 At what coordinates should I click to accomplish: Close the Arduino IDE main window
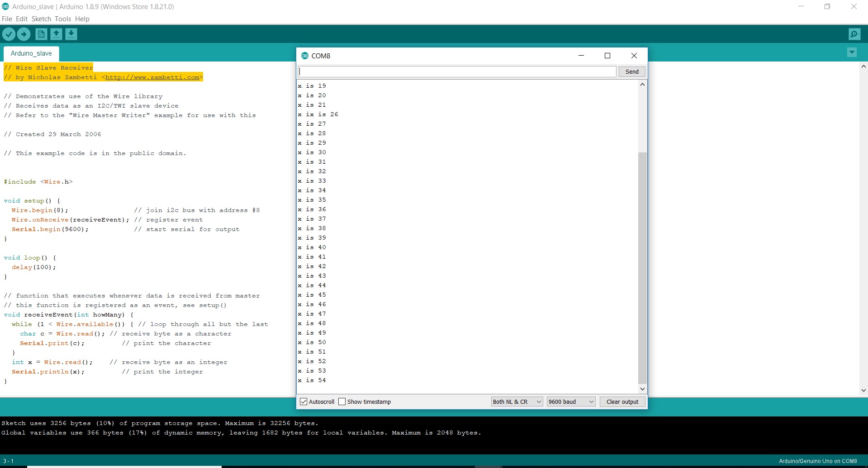pyautogui.click(x=854, y=6)
